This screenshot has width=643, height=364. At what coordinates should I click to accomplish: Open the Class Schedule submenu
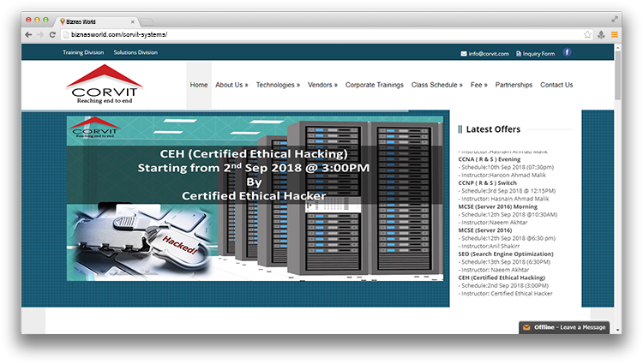(x=436, y=85)
